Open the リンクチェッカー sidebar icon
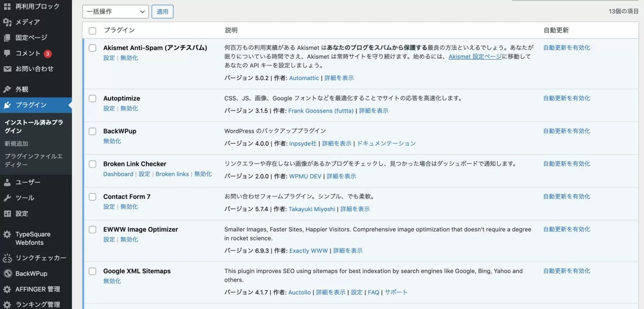This screenshot has height=309, width=644. 7,258
